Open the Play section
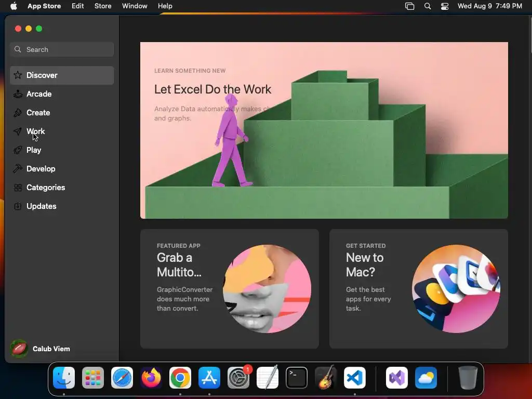The image size is (532, 399). 62,150
